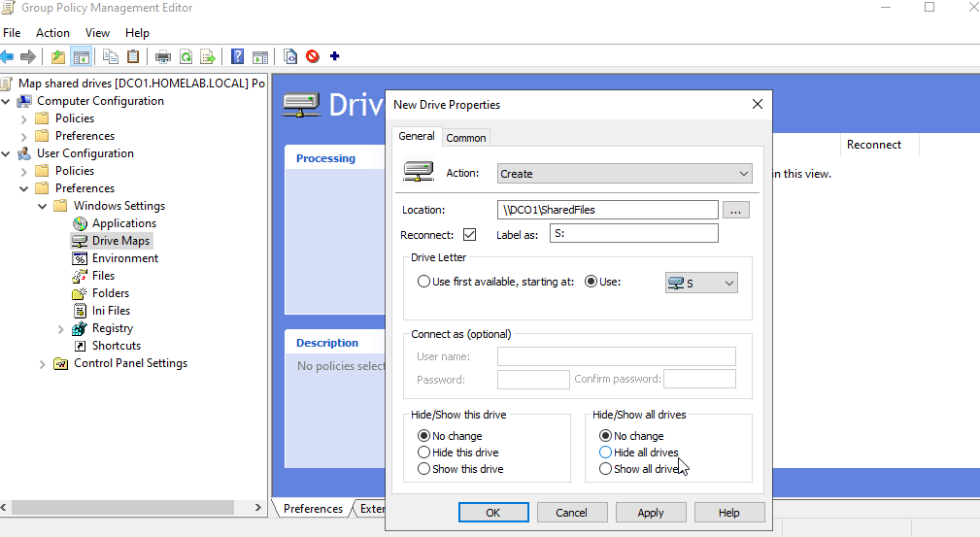Click the Environment node icon

point(80,258)
